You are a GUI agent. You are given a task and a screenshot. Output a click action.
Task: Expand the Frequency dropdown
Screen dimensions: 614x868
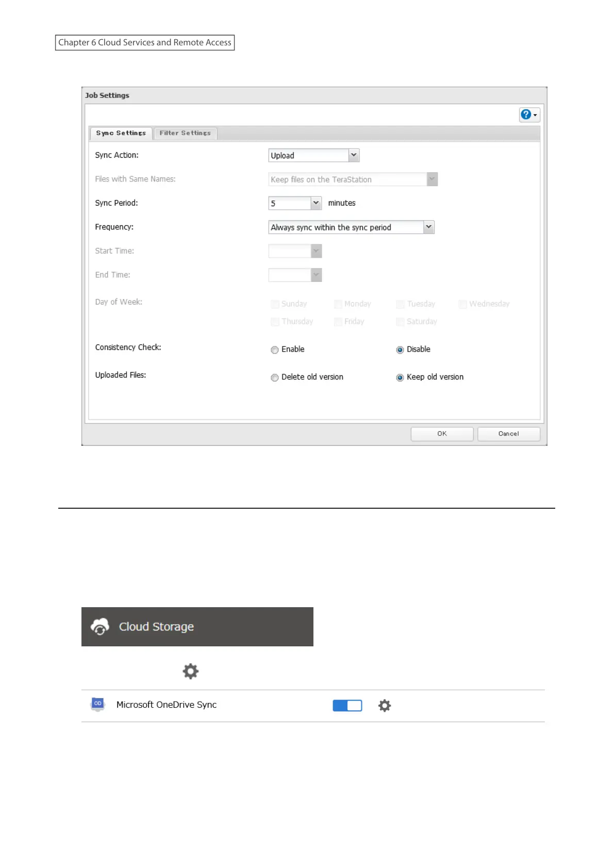pos(352,227)
